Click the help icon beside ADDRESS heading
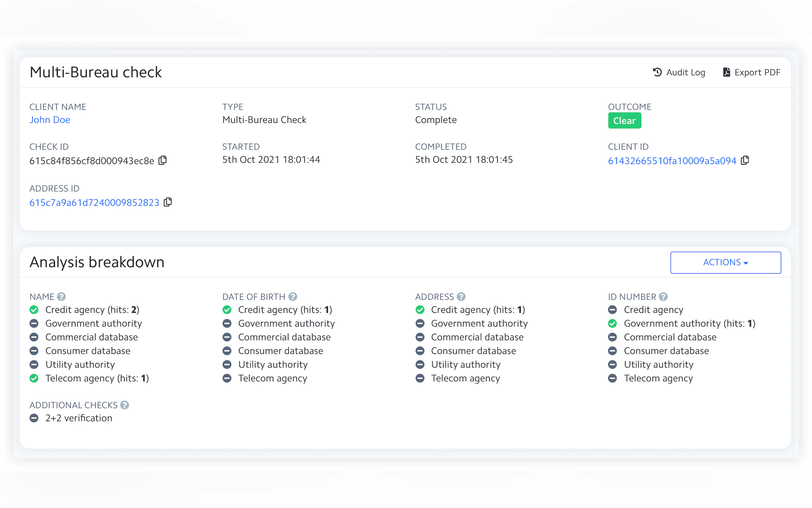Screen dimensions: 812x508 (x=461, y=297)
